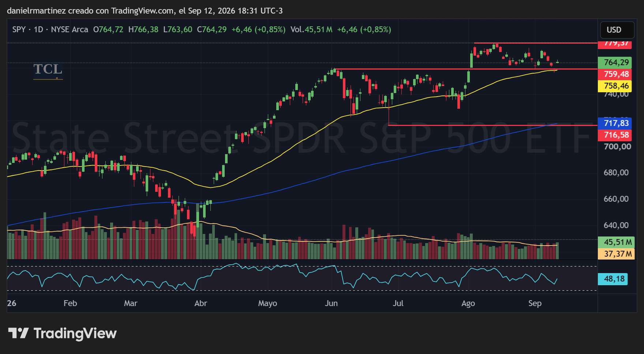The width and height of the screenshot is (644, 354).
Task: Click the 640,00 price scale label
Action: click(616, 226)
